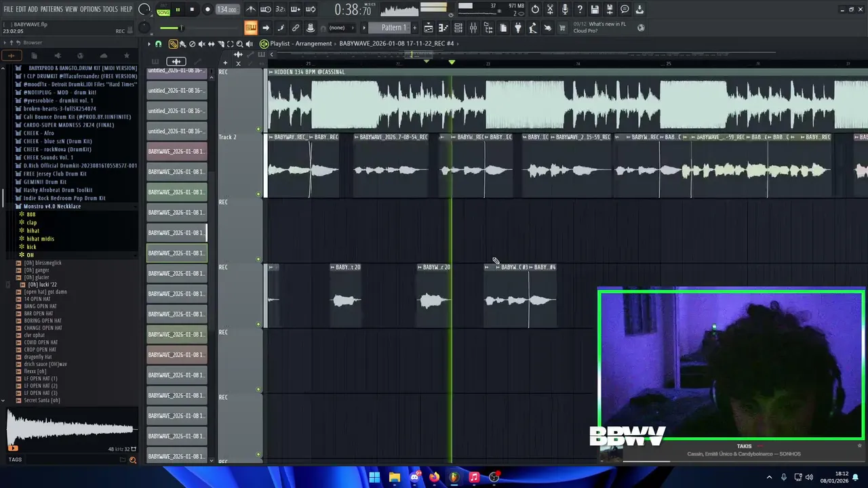Screen dimensions: 868x488
Task: Stop playback with the stop button
Action: click(x=192, y=9)
